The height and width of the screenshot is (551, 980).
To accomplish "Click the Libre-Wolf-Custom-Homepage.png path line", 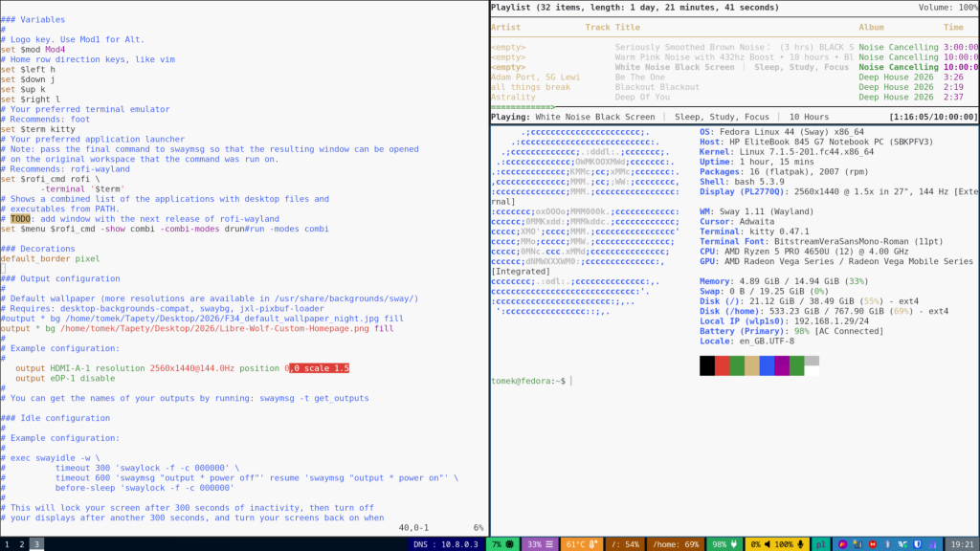I will click(197, 329).
